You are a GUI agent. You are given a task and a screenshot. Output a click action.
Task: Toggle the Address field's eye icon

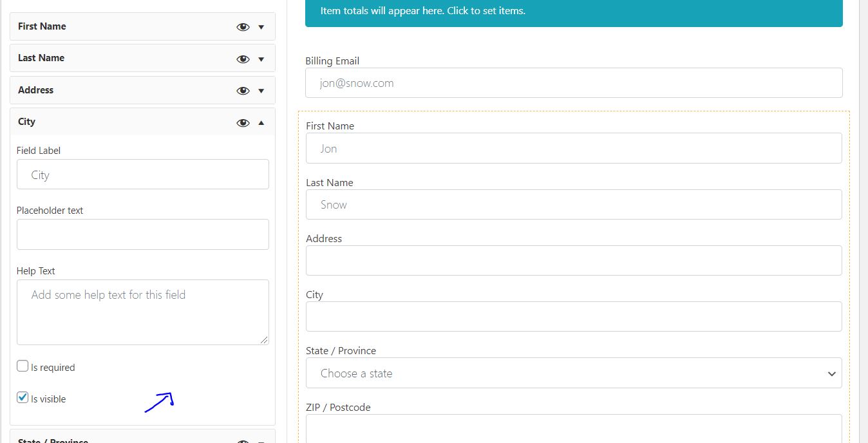pyautogui.click(x=243, y=90)
